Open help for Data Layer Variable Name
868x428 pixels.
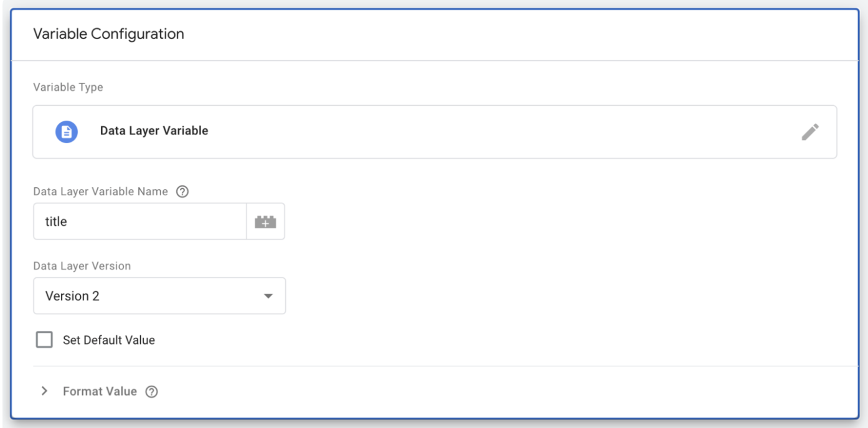pyautogui.click(x=182, y=192)
